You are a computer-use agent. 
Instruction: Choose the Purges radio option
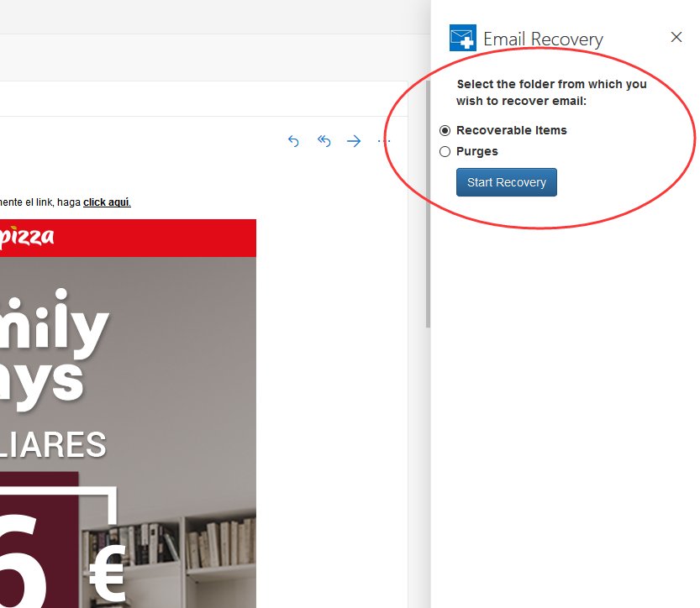click(445, 152)
